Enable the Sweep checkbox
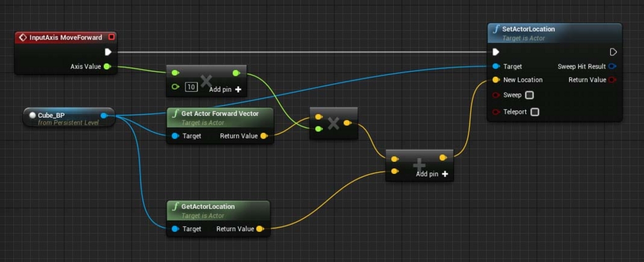644x262 pixels. pos(530,95)
